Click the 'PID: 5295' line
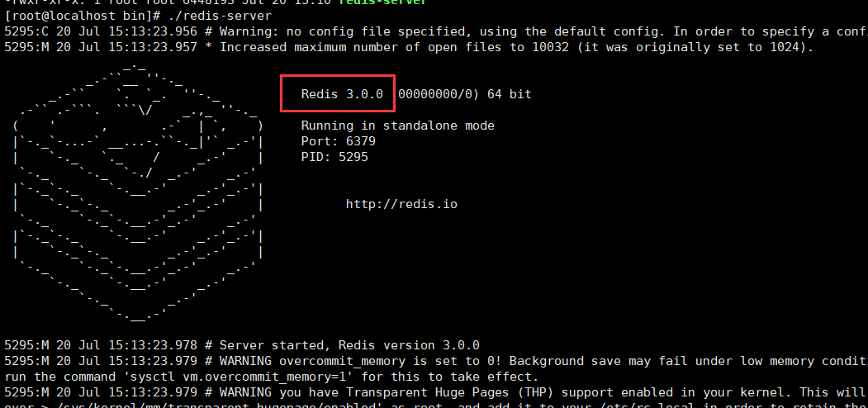868x408 pixels. 334,157
